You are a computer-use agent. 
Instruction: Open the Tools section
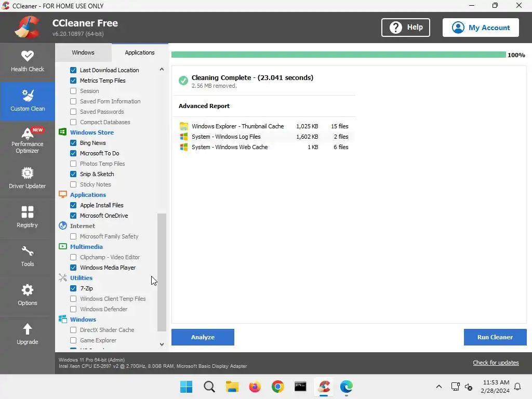pyautogui.click(x=28, y=257)
